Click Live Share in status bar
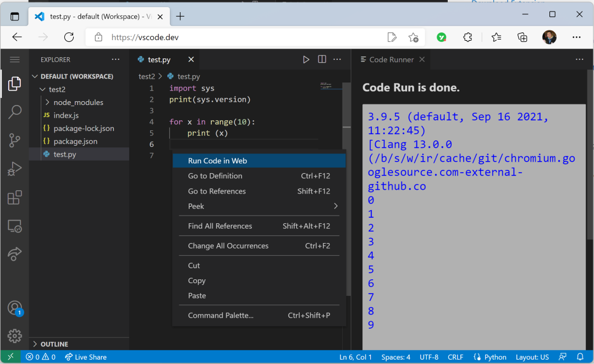This screenshot has height=364, width=594. [86, 357]
